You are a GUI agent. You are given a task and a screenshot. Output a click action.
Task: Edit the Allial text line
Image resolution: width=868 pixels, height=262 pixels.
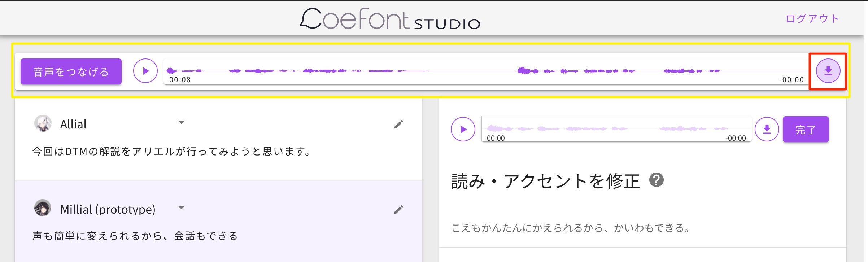click(x=399, y=124)
